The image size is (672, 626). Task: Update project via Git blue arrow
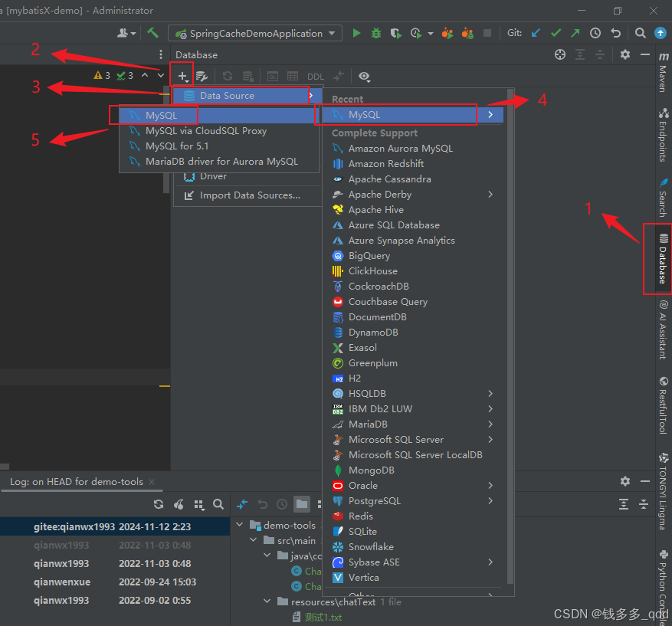click(x=536, y=33)
